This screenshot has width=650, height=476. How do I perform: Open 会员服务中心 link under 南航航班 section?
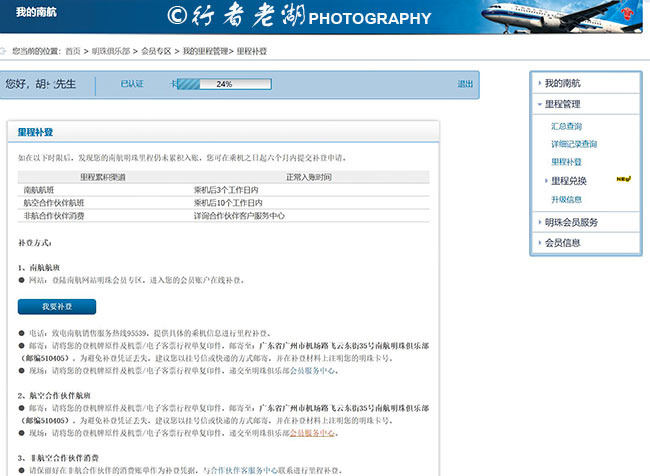[313, 371]
